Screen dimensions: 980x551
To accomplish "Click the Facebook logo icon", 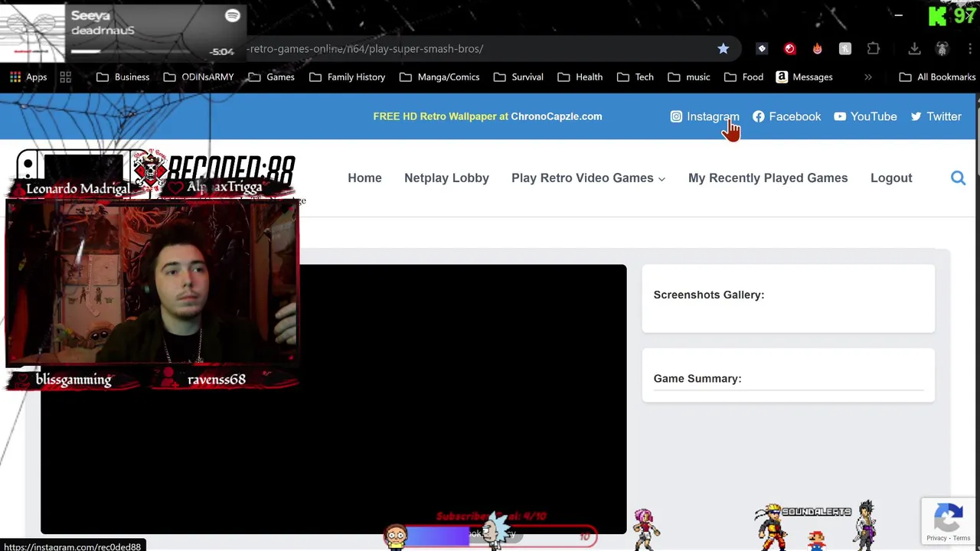I will (x=758, y=116).
